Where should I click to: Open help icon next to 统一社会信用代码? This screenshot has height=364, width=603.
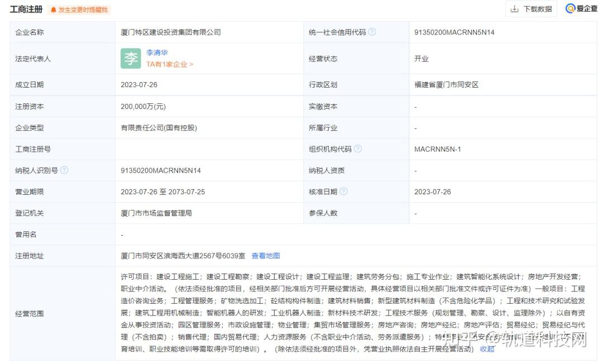tap(372, 32)
